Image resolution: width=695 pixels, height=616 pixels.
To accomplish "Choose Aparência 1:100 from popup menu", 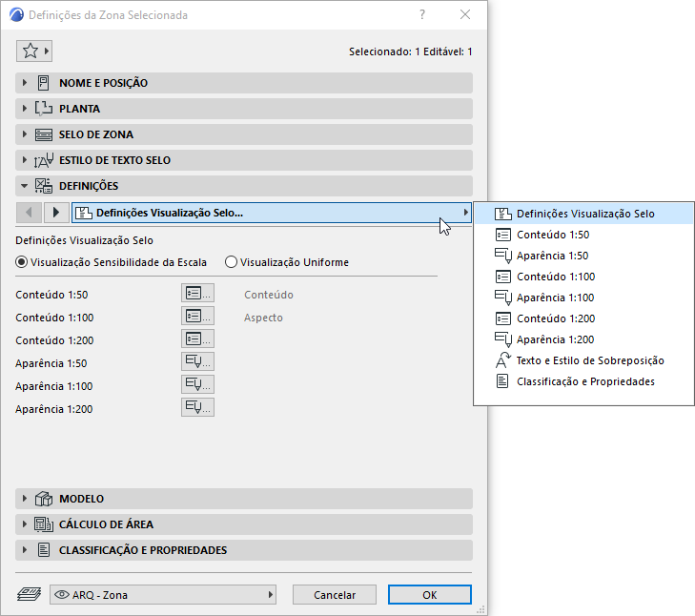I will click(x=583, y=298).
